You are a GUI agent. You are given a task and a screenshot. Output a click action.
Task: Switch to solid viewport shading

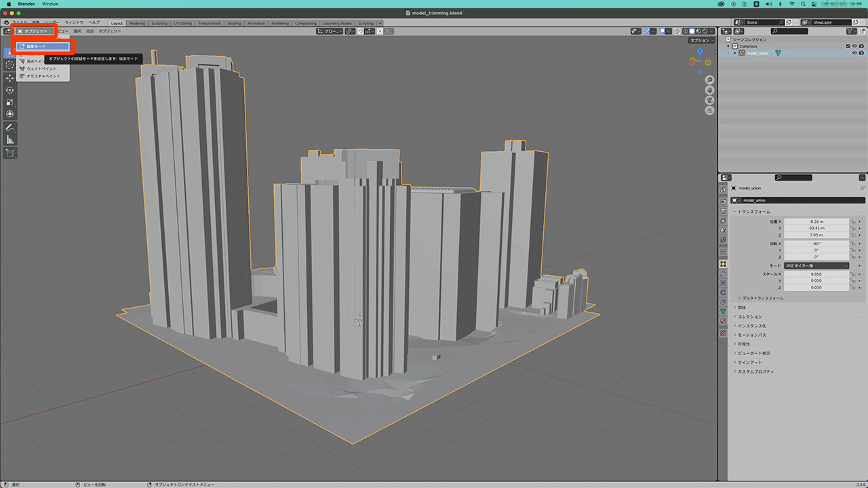tap(692, 31)
